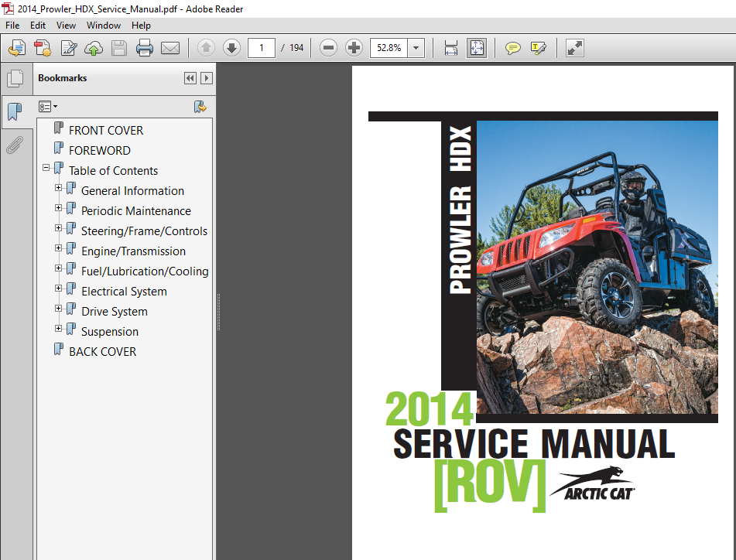The width and height of the screenshot is (736, 560).
Task: Open the View menu
Action: 66,26
